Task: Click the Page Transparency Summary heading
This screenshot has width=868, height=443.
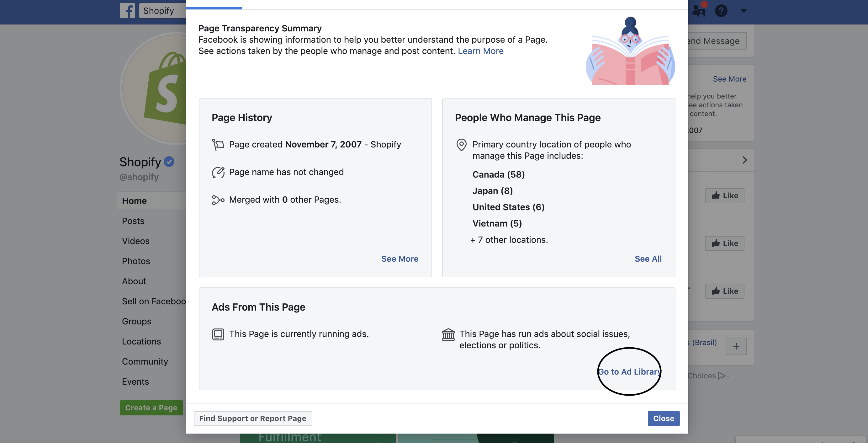Action: pyautogui.click(x=260, y=28)
